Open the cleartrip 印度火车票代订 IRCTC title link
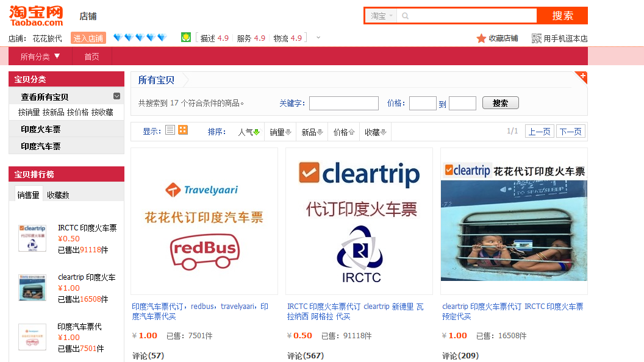The image size is (644, 362). coord(512,311)
